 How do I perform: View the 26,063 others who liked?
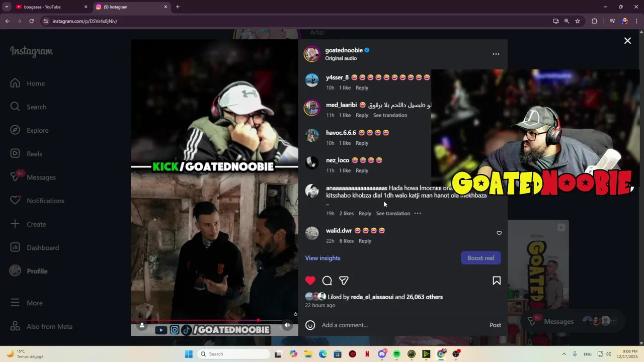(425, 297)
